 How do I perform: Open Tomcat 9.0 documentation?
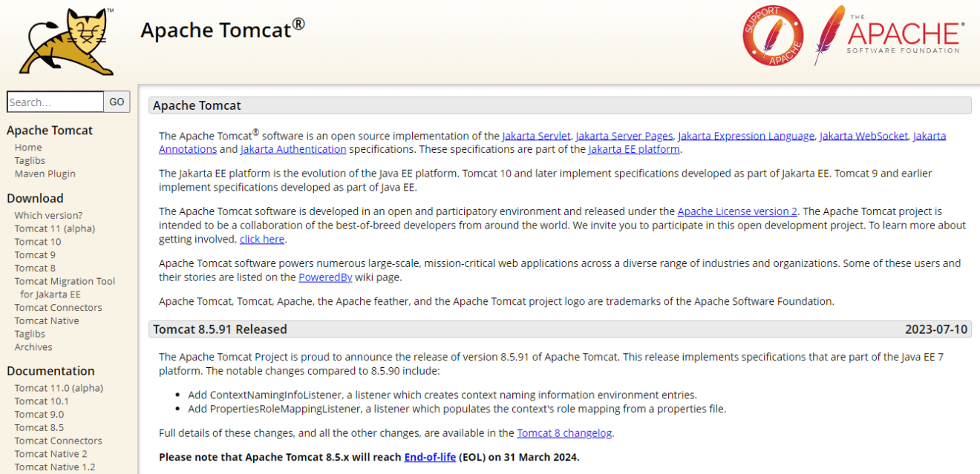pyautogui.click(x=39, y=414)
